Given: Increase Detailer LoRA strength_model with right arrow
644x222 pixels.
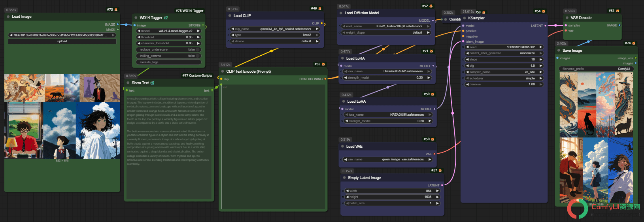Looking at the screenshot, I should point(429,77).
